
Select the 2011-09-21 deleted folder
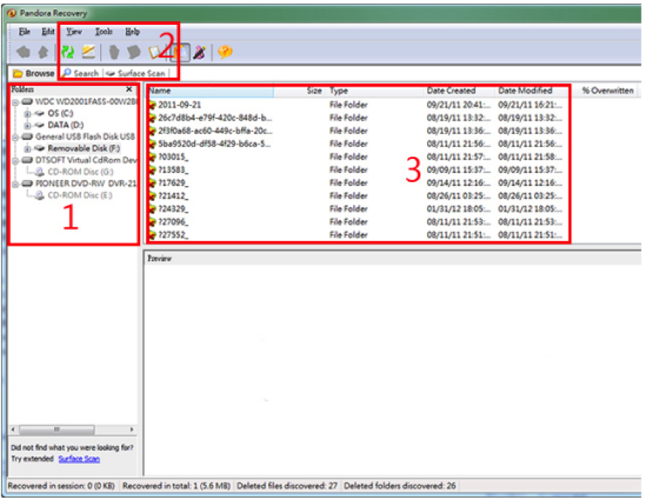178,103
